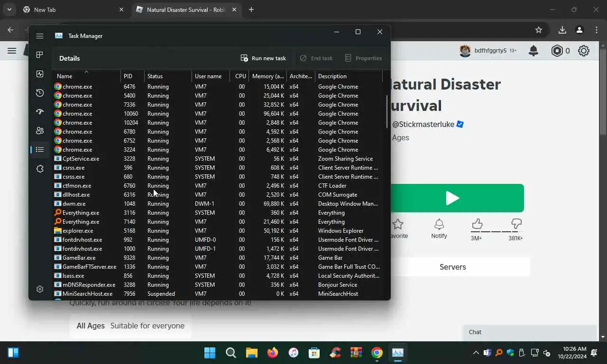Image resolution: width=607 pixels, height=364 pixels.
Task: Open File Explorer from taskbar
Action: [x=251, y=353]
